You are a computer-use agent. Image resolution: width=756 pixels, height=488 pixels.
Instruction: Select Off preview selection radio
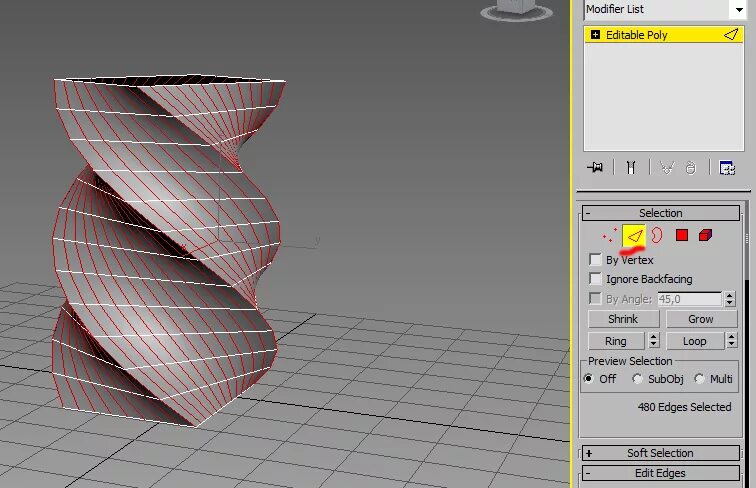point(588,379)
